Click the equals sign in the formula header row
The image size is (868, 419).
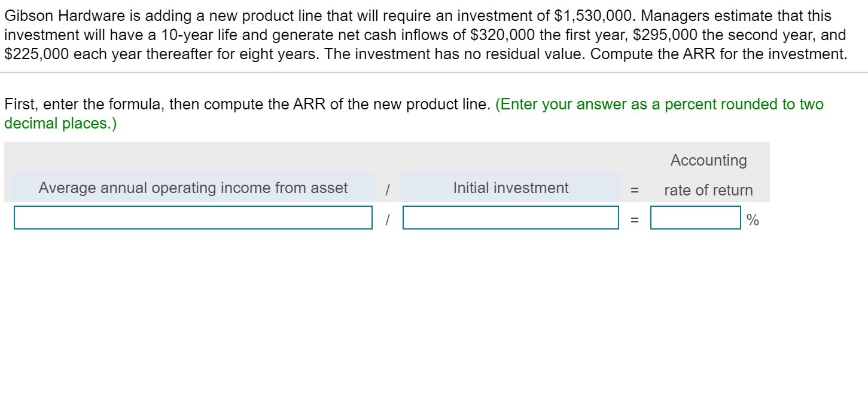tap(635, 190)
